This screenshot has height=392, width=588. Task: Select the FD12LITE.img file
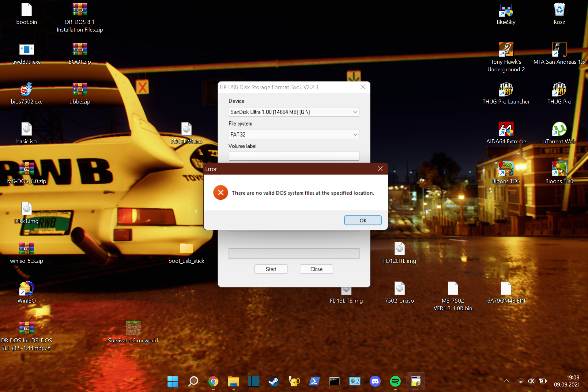pyautogui.click(x=400, y=249)
